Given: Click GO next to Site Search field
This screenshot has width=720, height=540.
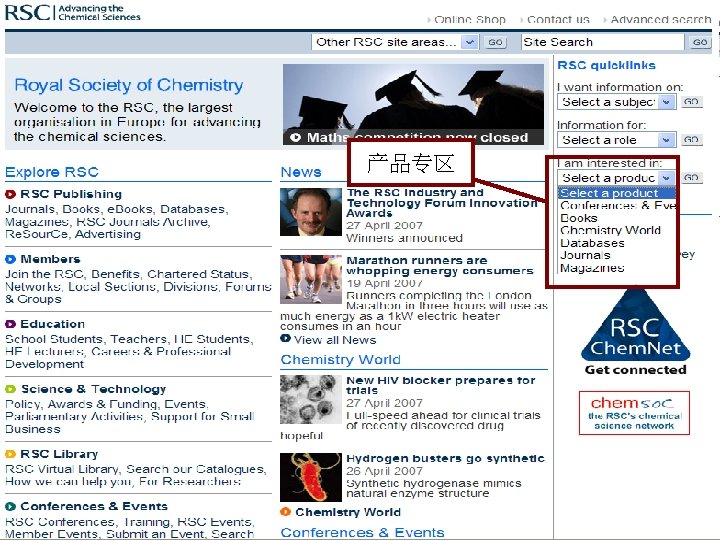Looking at the screenshot, I should 700,42.
